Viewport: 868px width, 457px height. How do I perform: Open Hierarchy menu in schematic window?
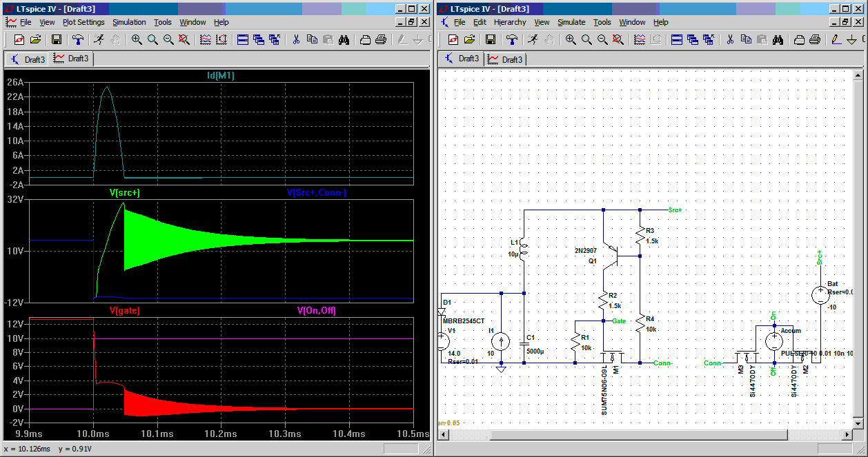click(509, 22)
